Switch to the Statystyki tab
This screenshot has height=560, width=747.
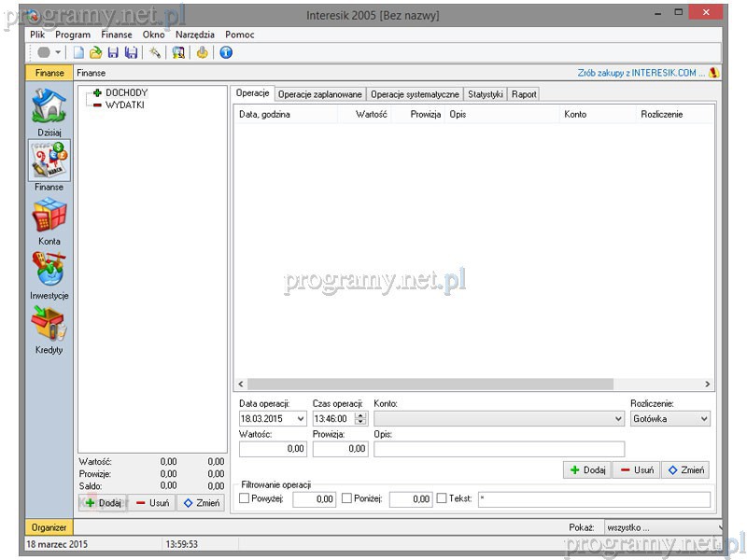click(485, 94)
